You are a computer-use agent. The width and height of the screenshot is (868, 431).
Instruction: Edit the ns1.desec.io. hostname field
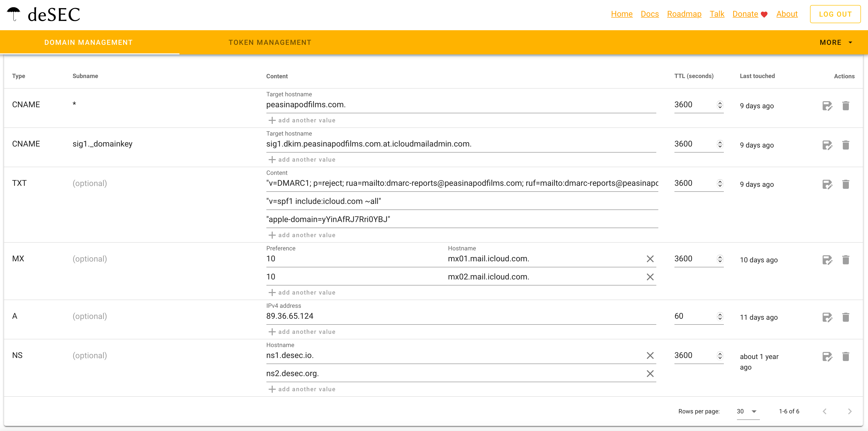click(455, 355)
